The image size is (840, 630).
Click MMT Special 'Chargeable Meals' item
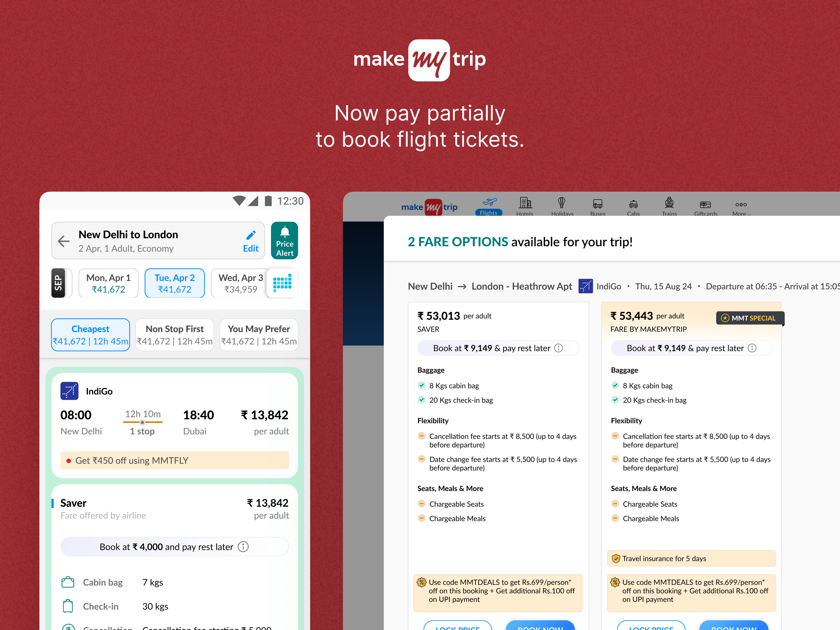(x=651, y=518)
